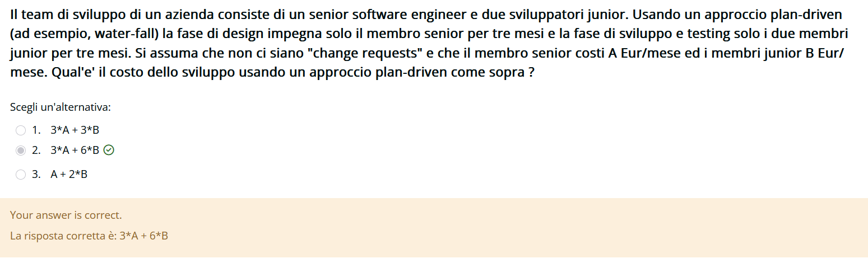Select the radio button for option 1
The image size is (868, 263).
(21, 130)
